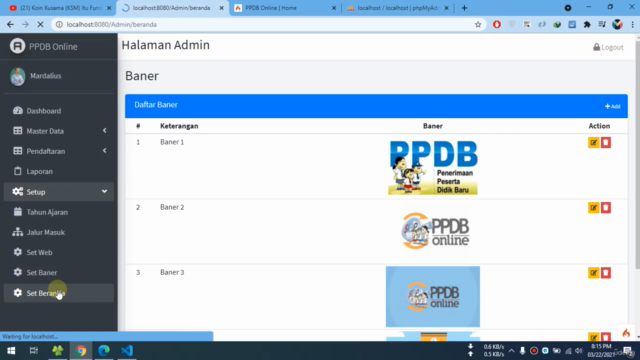Open the Windows Start menu
Screen dimensions: 640x360
click(x=11, y=351)
